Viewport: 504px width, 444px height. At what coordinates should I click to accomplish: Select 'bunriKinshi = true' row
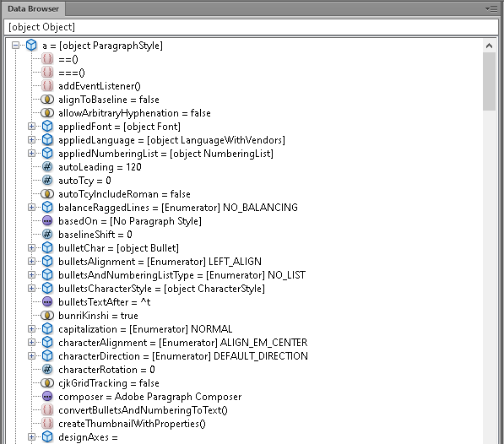click(98, 316)
